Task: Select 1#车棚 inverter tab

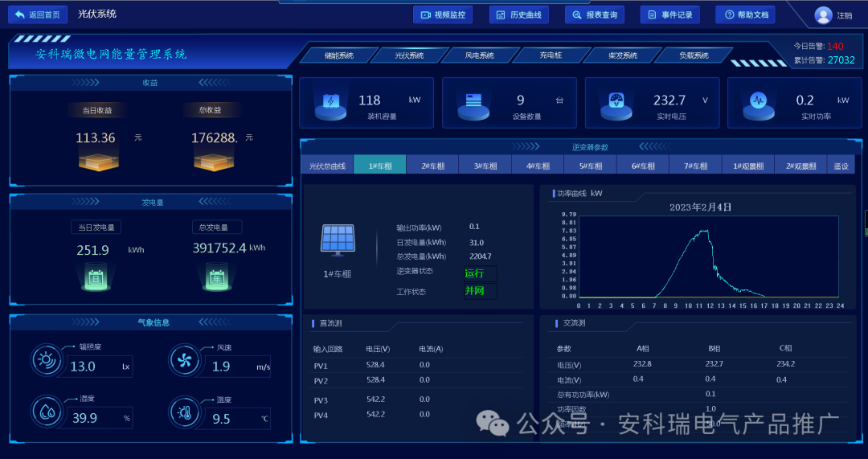Action: 379,166
